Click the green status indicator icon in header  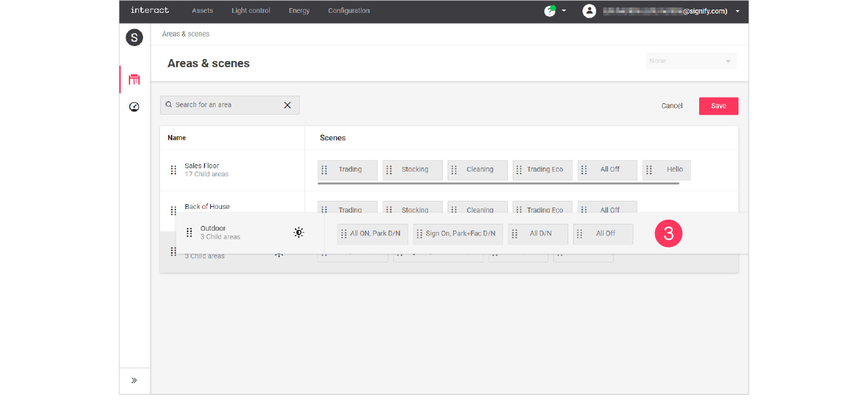pos(549,11)
